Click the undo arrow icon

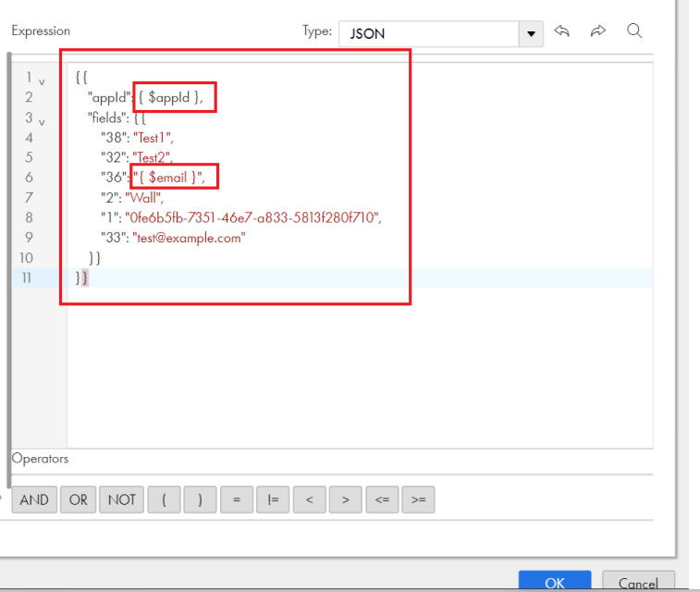pos(561,31)
